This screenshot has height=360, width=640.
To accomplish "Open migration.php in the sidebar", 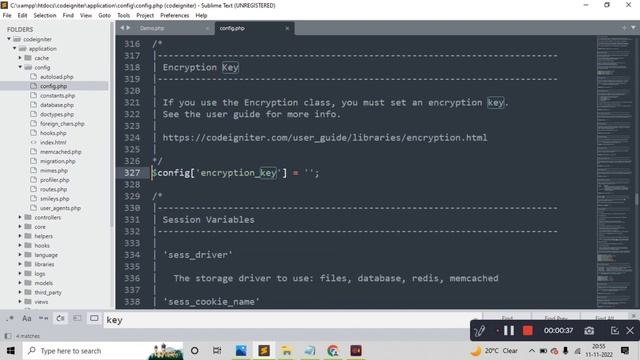I will 58,161.
